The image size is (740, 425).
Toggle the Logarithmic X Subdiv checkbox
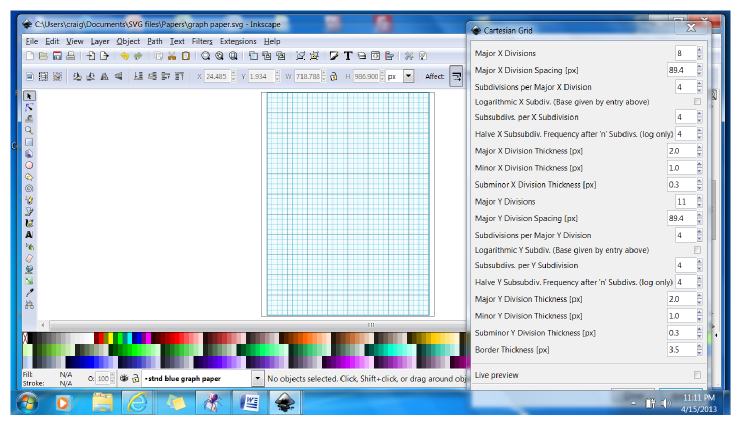coord(698,102)
